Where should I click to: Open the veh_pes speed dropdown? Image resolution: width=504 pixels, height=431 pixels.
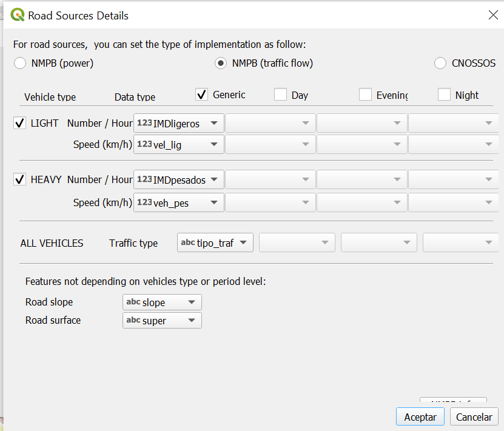(x=178, y=202)
